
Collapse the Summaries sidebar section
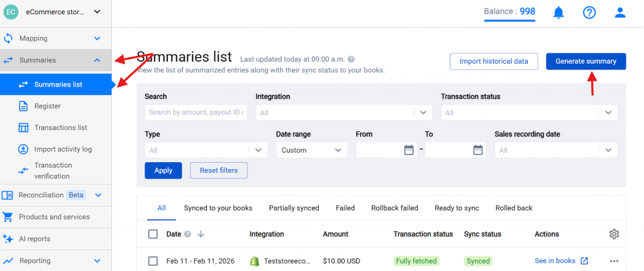(97, 60)
